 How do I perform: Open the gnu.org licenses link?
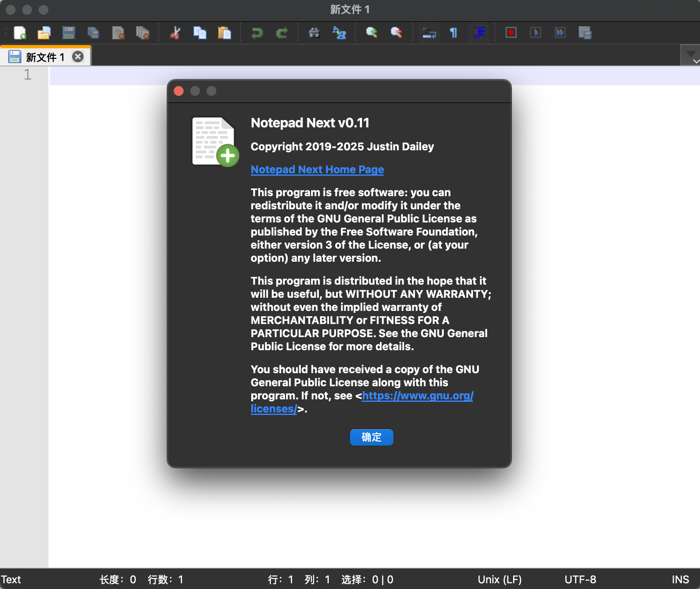click(417, 396)
